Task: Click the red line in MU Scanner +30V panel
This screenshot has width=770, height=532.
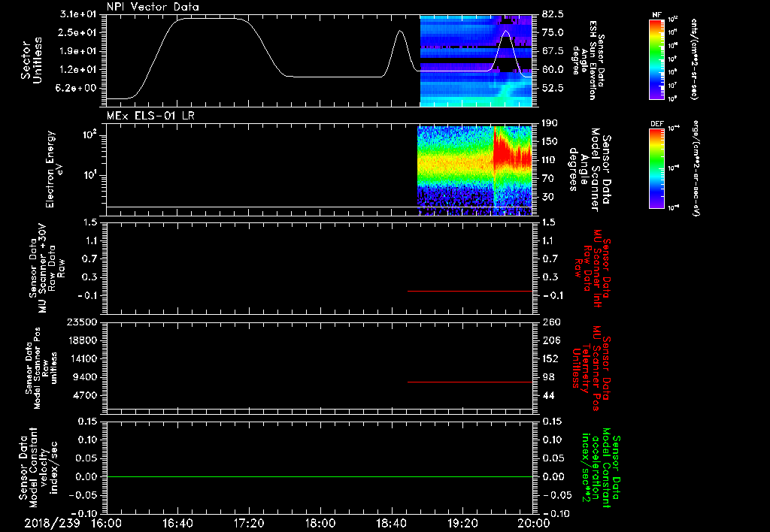Action: click(x=470, y=291)
